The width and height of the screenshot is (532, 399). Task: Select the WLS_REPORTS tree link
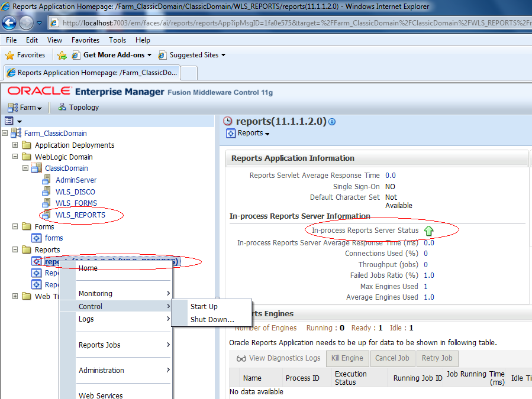(80, 215)
